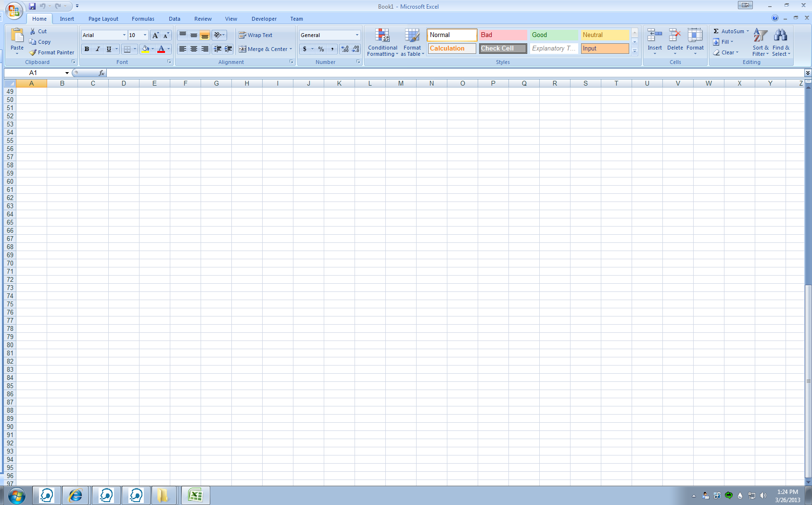This screenshot has height=505, width=812.
Task: Open the General number format dropdown
Action: coord(357,35)
